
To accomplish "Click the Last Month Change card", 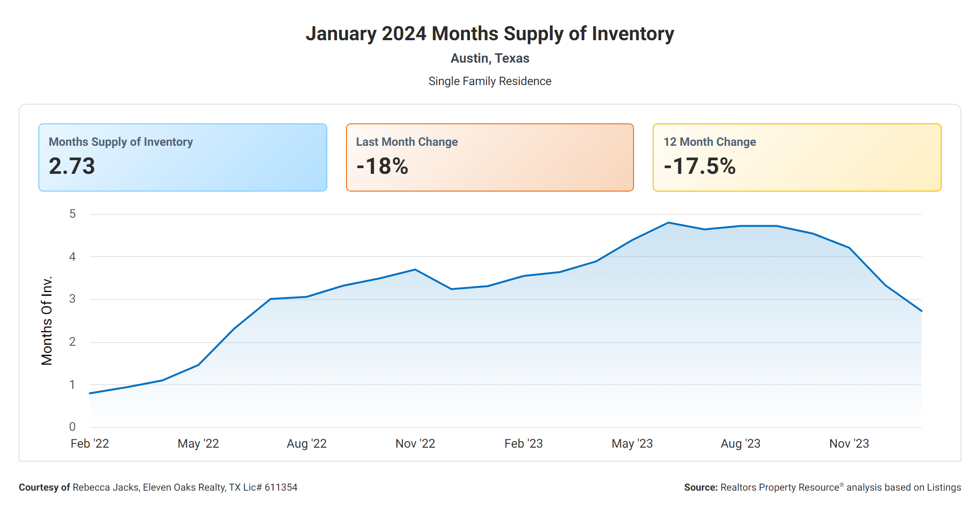I will tap(490, 157).
